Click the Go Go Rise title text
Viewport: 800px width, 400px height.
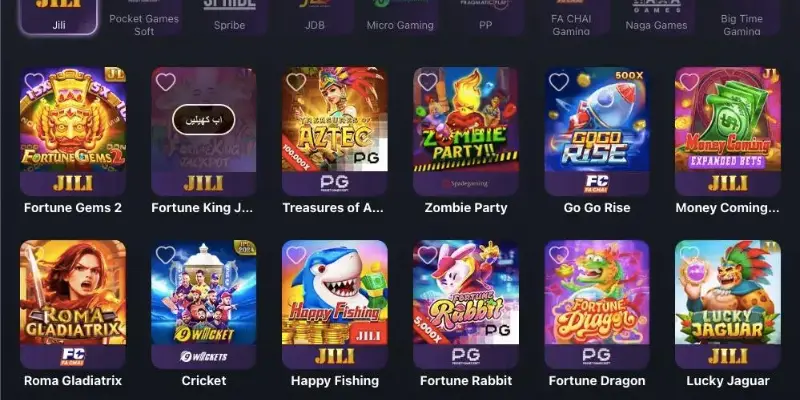click(x=596, y=208)
